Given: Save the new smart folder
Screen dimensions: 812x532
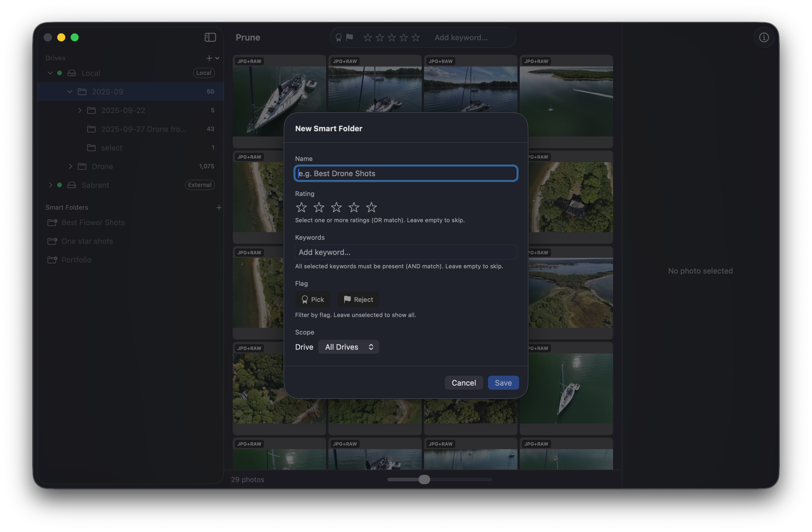Looking at the screenshot, I should click(x=503, y=383).
